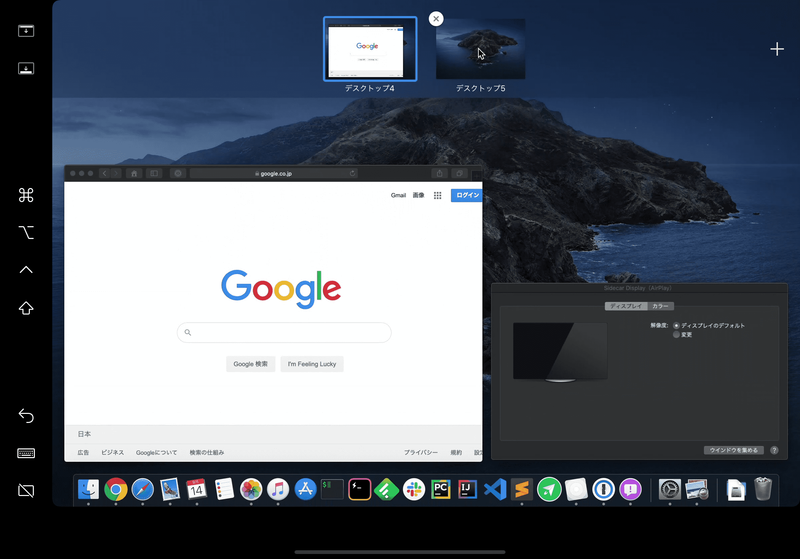Open Music from the Dock

tap(278, 490)
